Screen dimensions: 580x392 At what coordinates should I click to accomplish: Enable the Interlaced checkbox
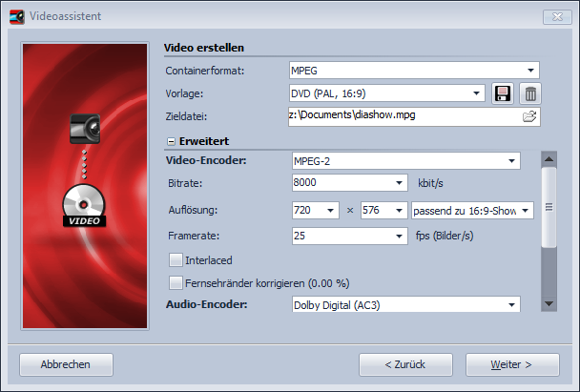176,259
